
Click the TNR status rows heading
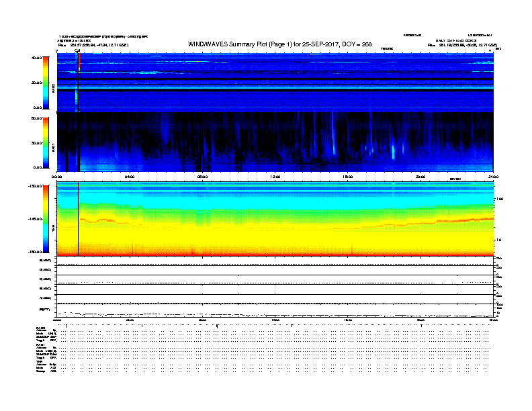[39, 362]
